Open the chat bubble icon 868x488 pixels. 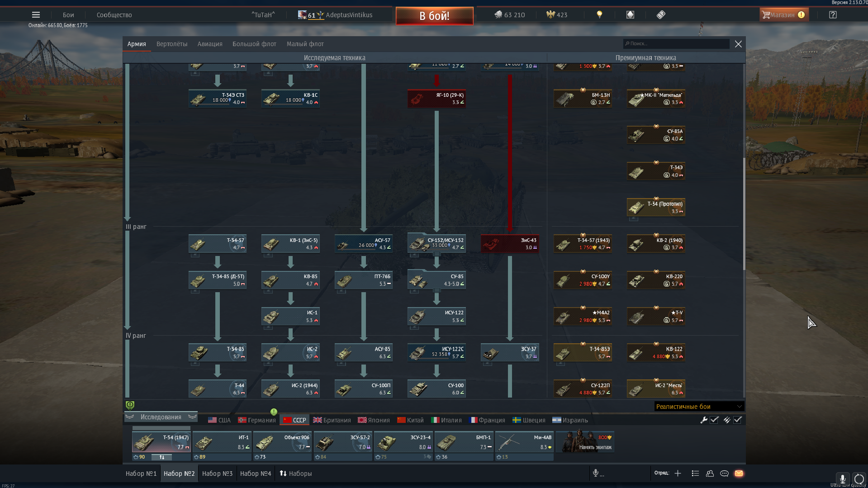pyautogui.click(x=724, y=473)
